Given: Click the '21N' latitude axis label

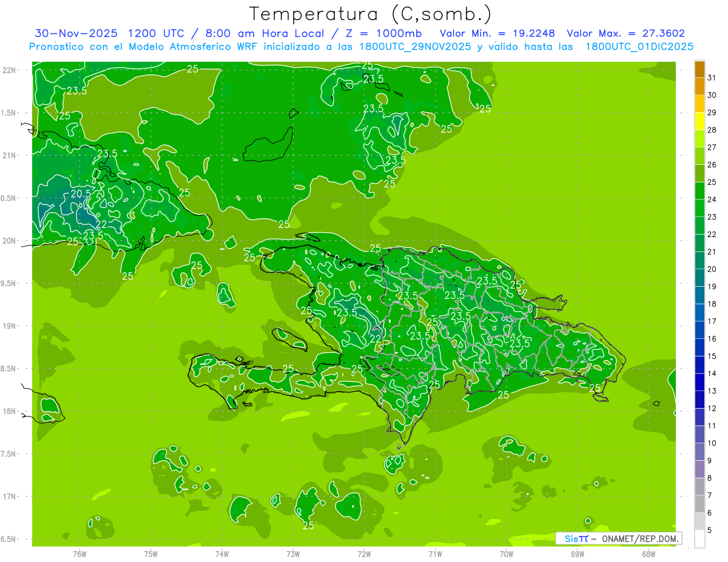Looking at the screenshot, I should point(8,155).
